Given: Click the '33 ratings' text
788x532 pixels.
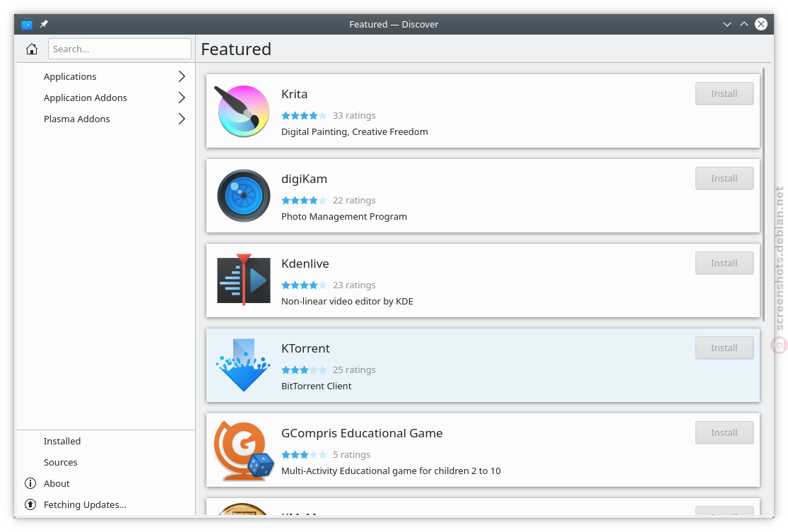Looking at the screenshot, I should click(x=354, y=116).
